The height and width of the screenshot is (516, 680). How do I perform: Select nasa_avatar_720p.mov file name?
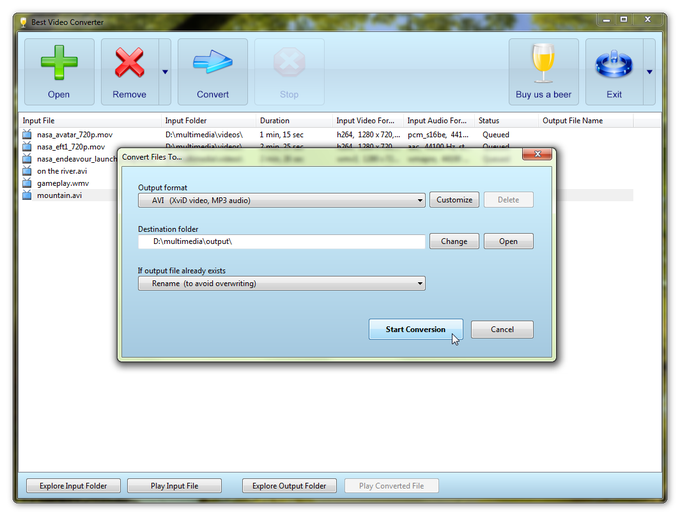[x=75, y=135]
